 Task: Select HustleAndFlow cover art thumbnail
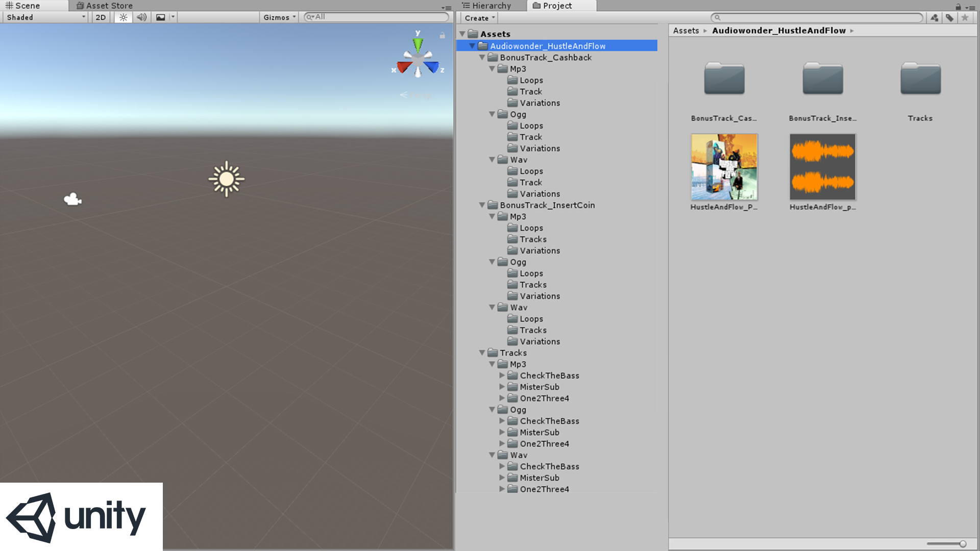point(724,167)
